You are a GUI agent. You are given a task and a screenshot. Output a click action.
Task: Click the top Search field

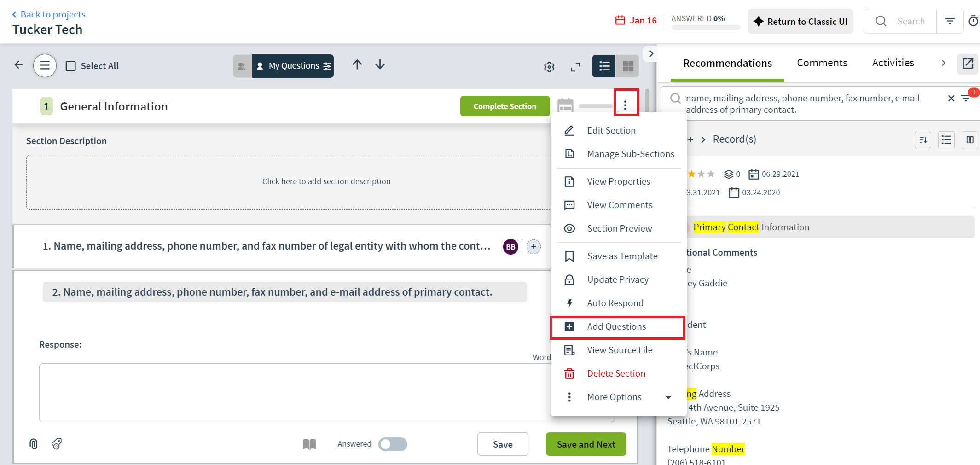click(900, 21)
